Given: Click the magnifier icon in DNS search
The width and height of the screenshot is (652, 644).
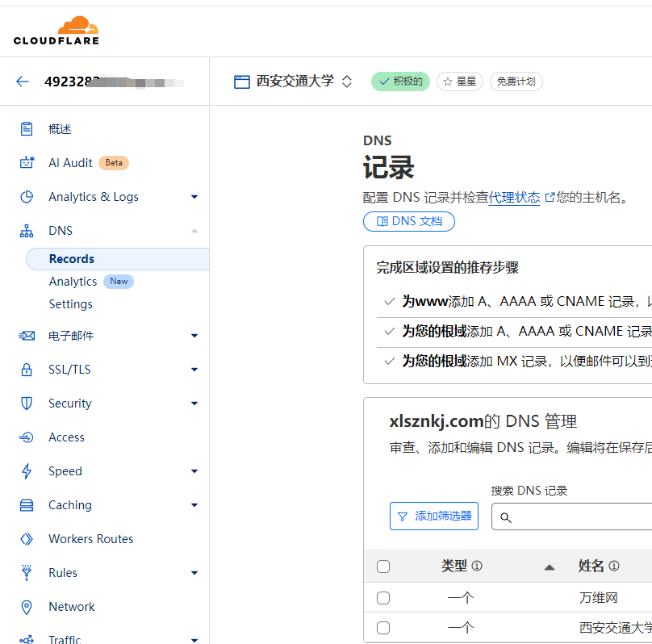Looking at the screenshot, I should (506, 517).
